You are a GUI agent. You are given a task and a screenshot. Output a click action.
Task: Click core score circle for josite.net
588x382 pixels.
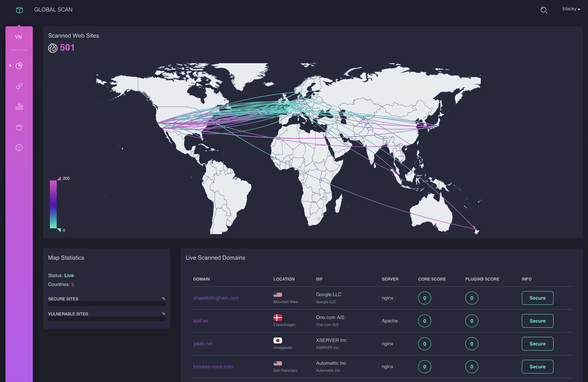[425, 344]
